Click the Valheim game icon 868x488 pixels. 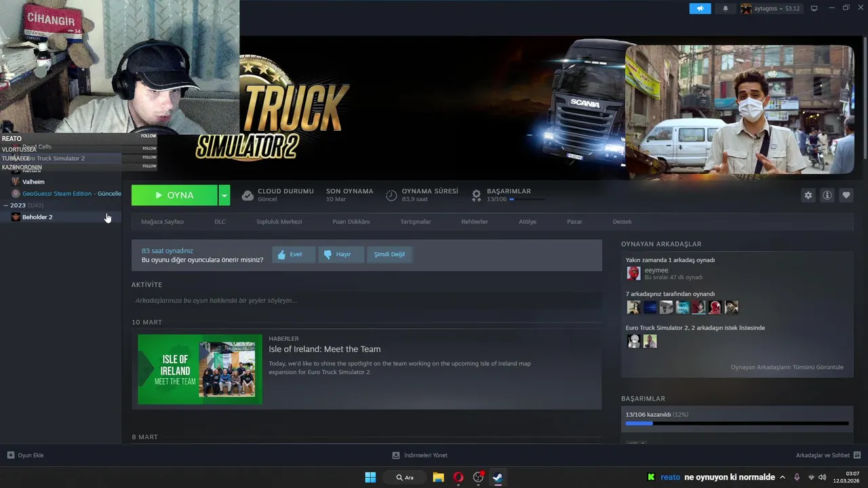coord(16,182)
